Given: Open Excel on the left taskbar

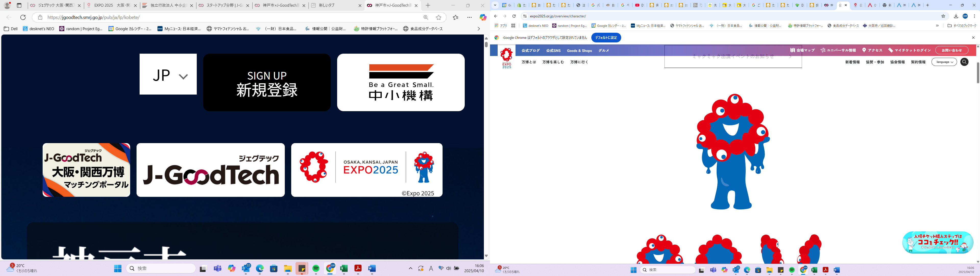Looking at the screenshot, I should pos(344,269).
